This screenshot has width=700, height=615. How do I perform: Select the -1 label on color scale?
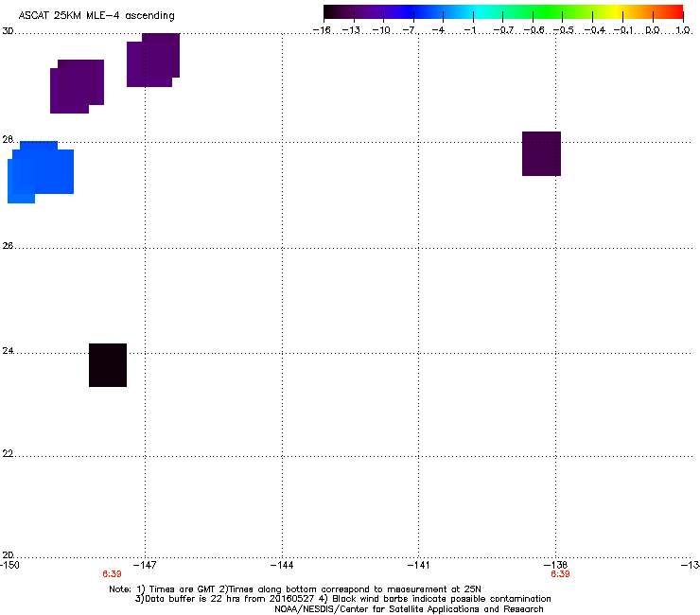pyautogui.click(x=469, y=30)
